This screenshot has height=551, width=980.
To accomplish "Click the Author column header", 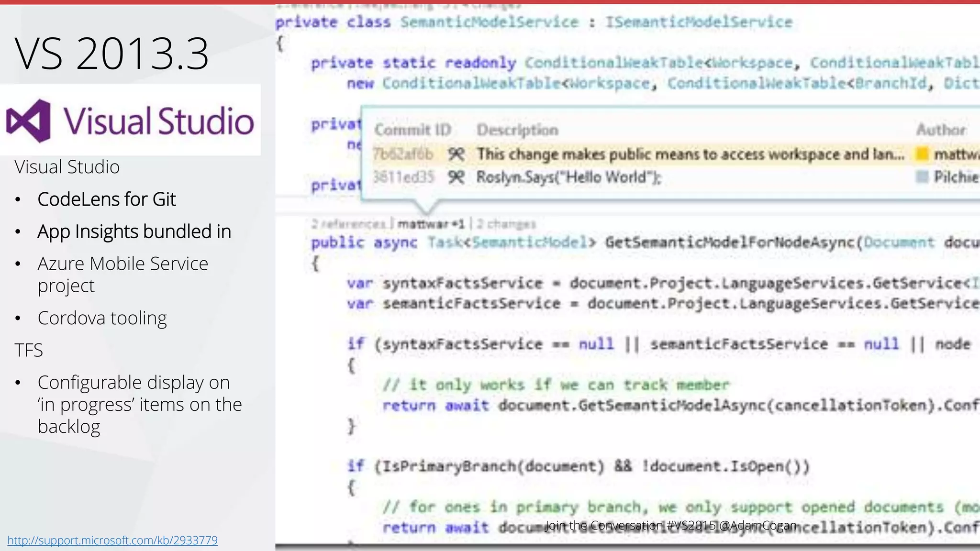I will click(x=941, y=130).
